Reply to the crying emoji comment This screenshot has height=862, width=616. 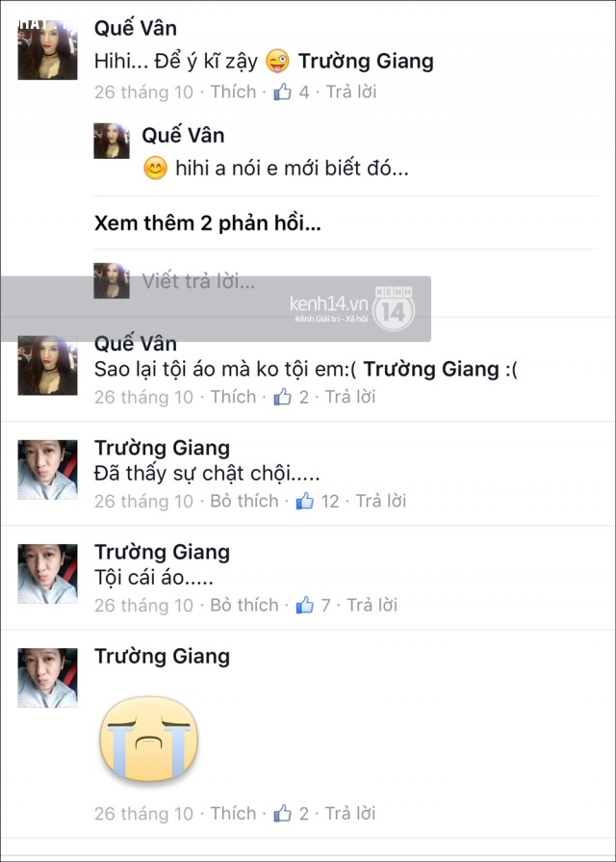(x=350, y=813)
